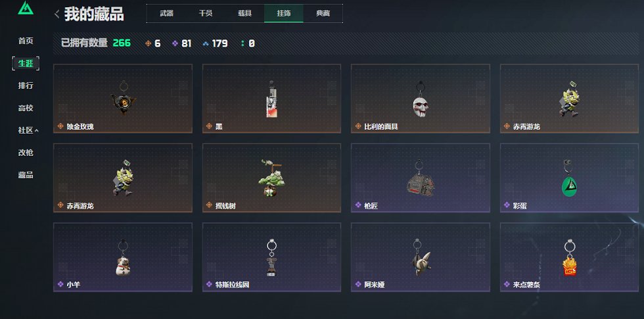Click the 枪匠 gunsmith charm icon
The height and width of the screenshot is (319, 644).
tap(420, 178)
